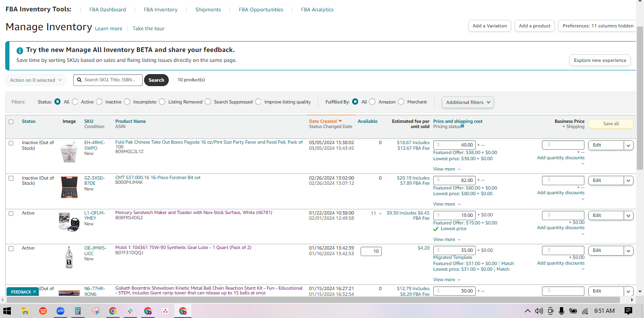Screen dimensions: 644x318
Task: Click the Pricing status info icon
Action: pyautogui.click(x=462, y=126)
